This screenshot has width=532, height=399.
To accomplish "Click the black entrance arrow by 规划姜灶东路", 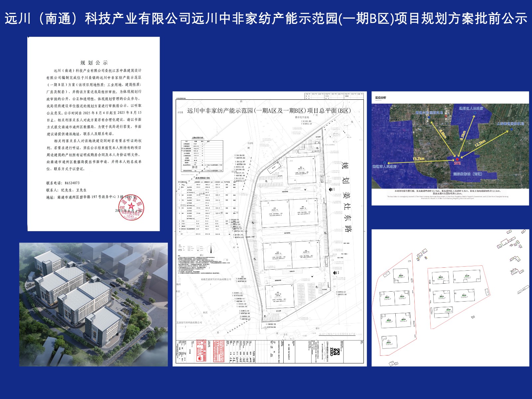I will coord(331,189).
